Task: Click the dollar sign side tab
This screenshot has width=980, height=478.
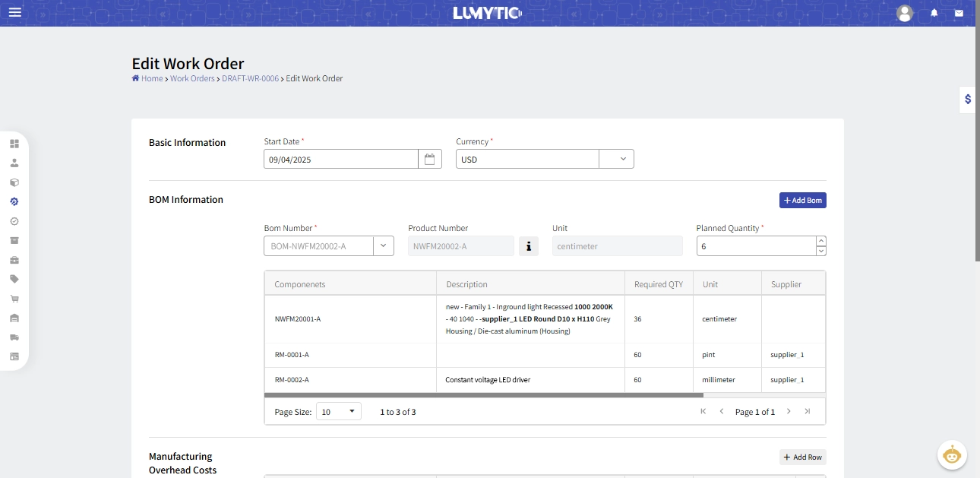Action: [968, 100]
